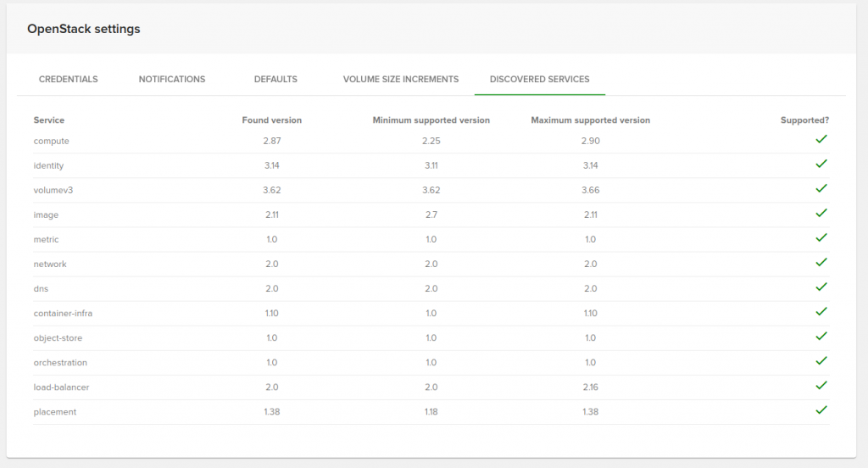Select the volumev3 supported checkmark icon
The width and height of the screenshot is (868, 468).
click(821, 188)
